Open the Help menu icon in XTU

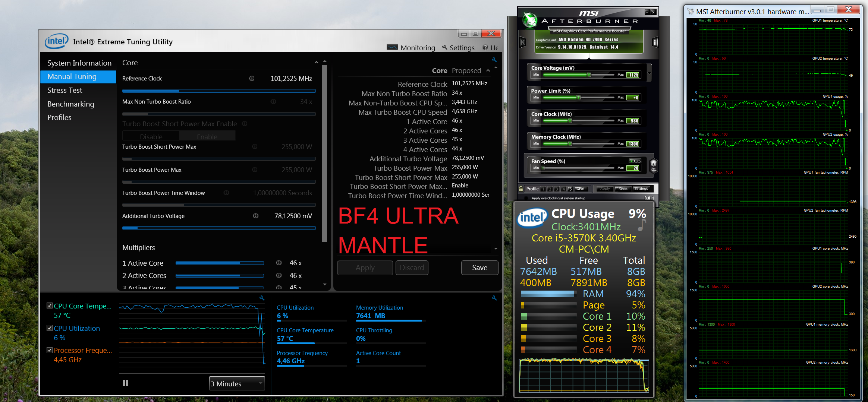485,47
